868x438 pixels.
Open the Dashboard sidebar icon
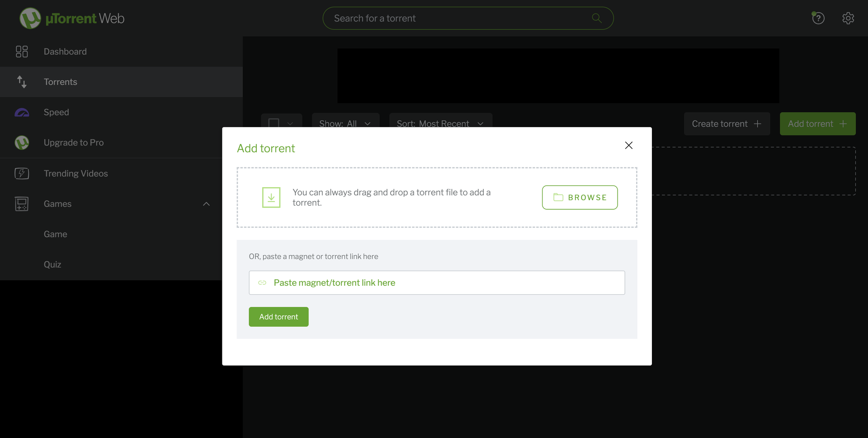21,52
